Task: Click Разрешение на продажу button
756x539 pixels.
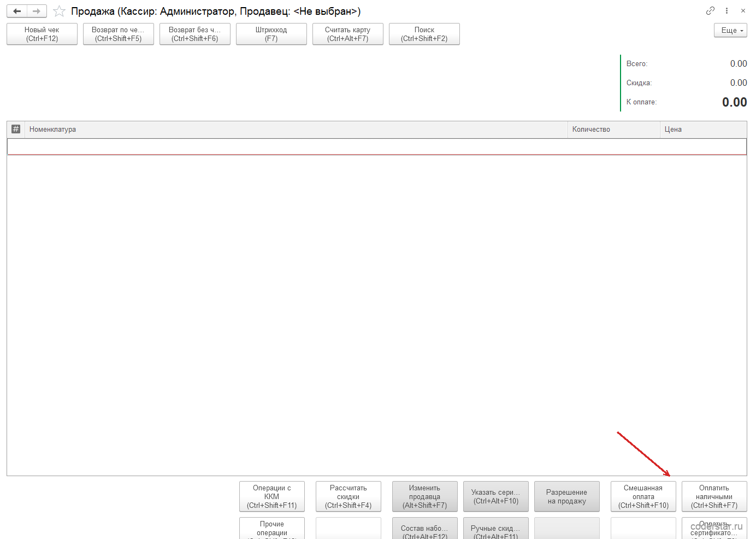Action: (x=567, y=496)
